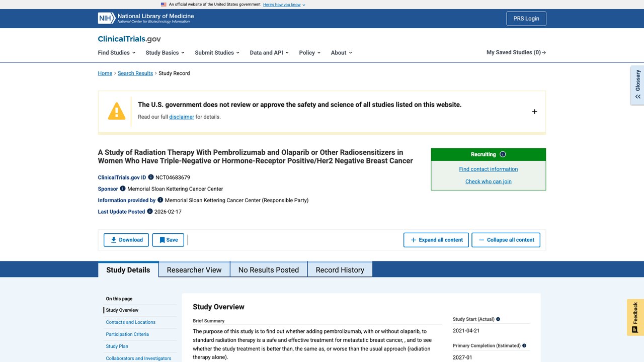
Task: Expand the disclaimer banner with the plus icon
Action: (x=534, y=112)
